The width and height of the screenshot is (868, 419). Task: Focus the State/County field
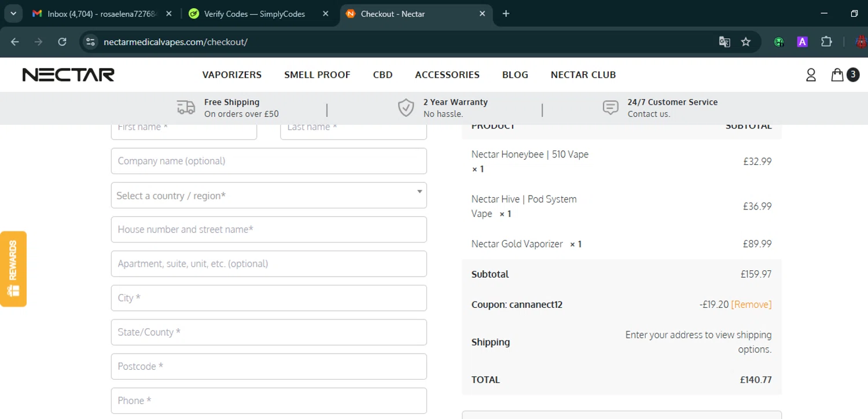point(269,332)
